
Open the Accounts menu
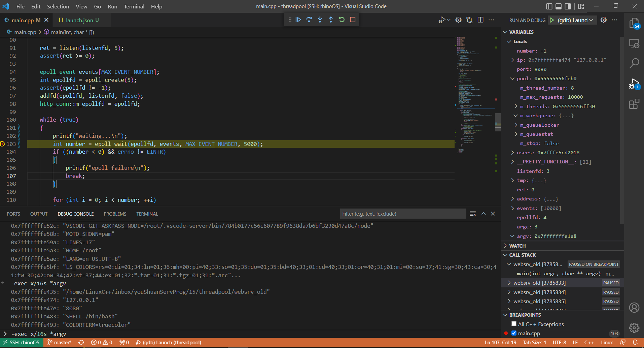[634, 308]
